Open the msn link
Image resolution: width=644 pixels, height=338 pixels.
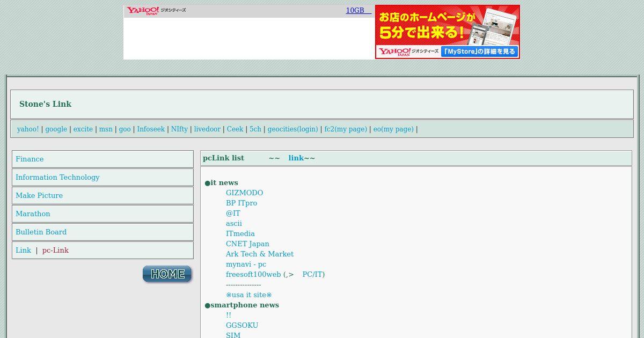click(106, 129)
